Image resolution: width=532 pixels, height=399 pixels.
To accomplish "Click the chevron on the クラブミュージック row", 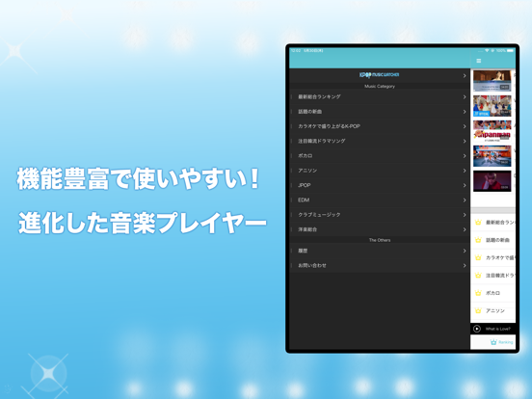I will point(465,215).
